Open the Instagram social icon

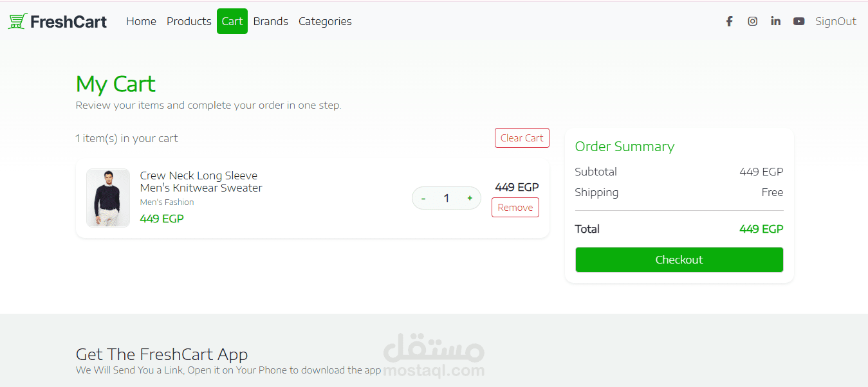(x=752, y=21)
